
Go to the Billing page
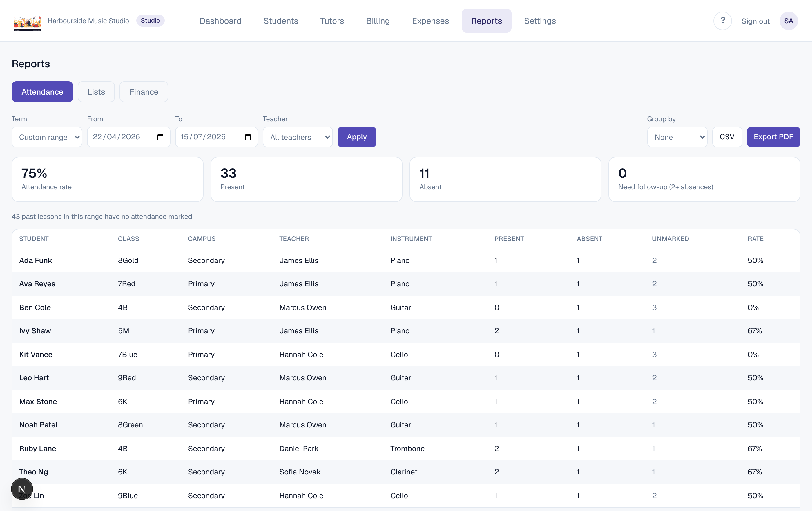pos(378,21)
